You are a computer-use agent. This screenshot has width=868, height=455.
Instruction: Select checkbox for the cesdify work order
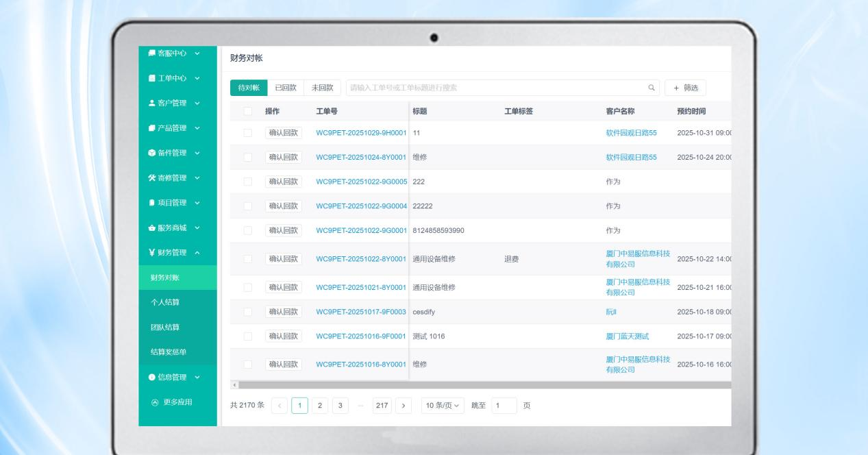coord(248,312)
